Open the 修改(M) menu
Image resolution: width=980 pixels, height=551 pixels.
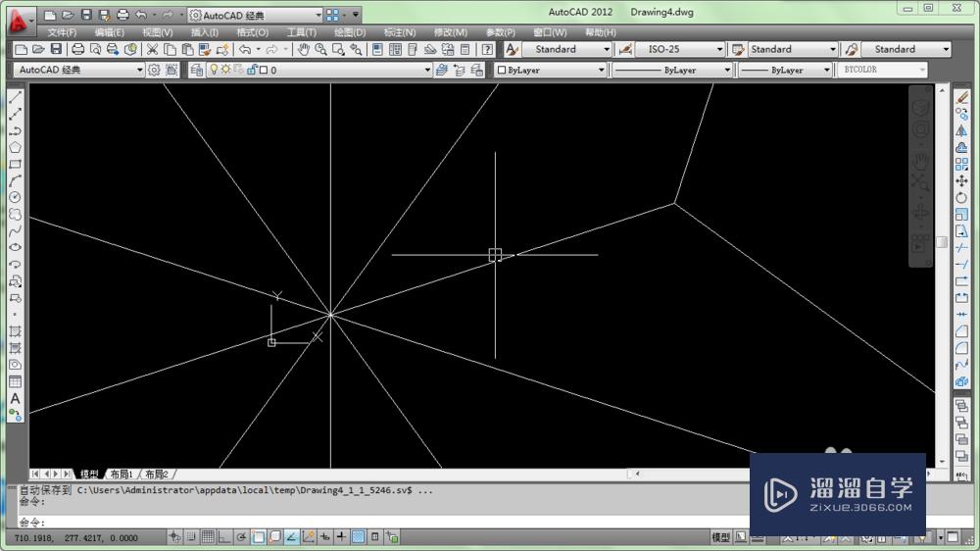pyautogui.click(x=451, y=32)
